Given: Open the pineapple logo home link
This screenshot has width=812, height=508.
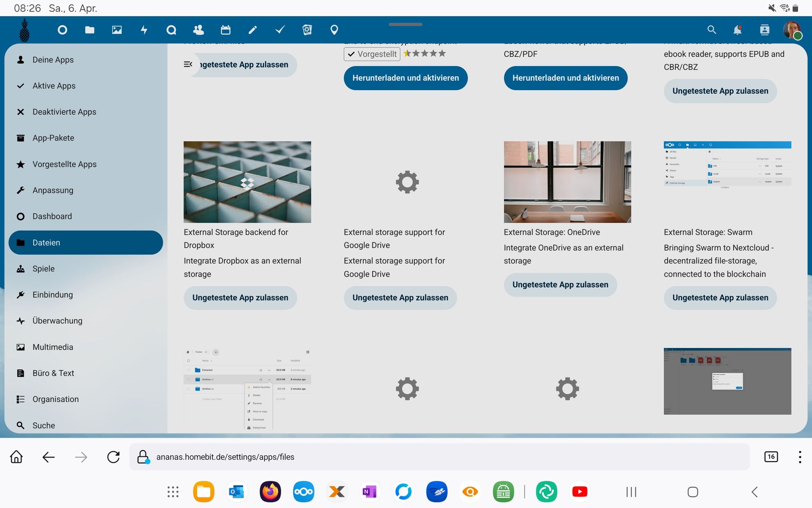Looking at the screenshot, I should pos(25,30).
